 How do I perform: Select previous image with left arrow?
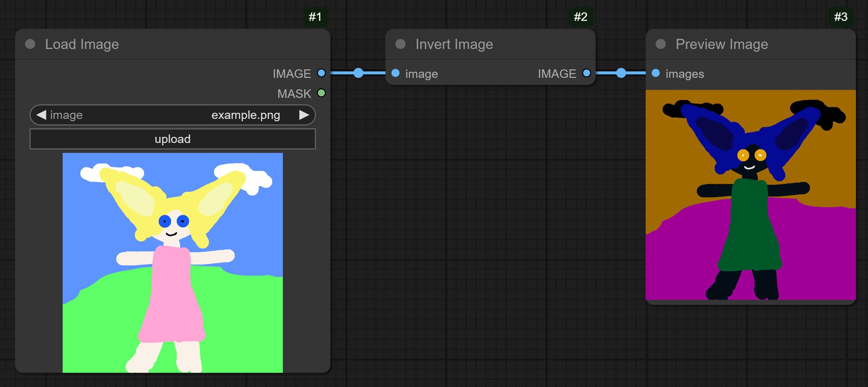(41, 115)
